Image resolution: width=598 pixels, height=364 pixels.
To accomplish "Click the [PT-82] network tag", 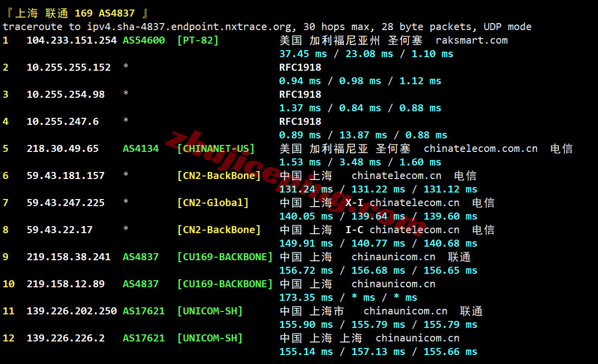I will (198, 41).
